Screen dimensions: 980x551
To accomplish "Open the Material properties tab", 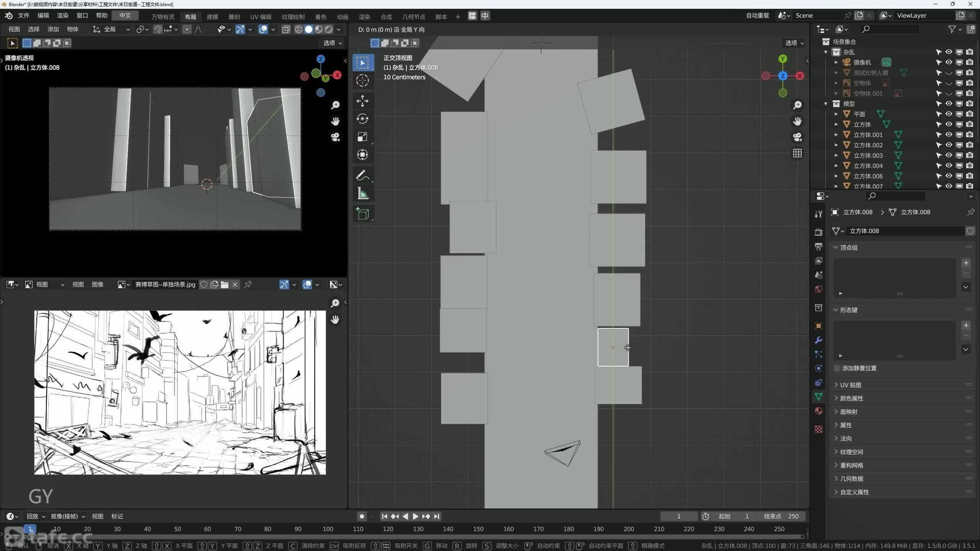I will 818,411.
